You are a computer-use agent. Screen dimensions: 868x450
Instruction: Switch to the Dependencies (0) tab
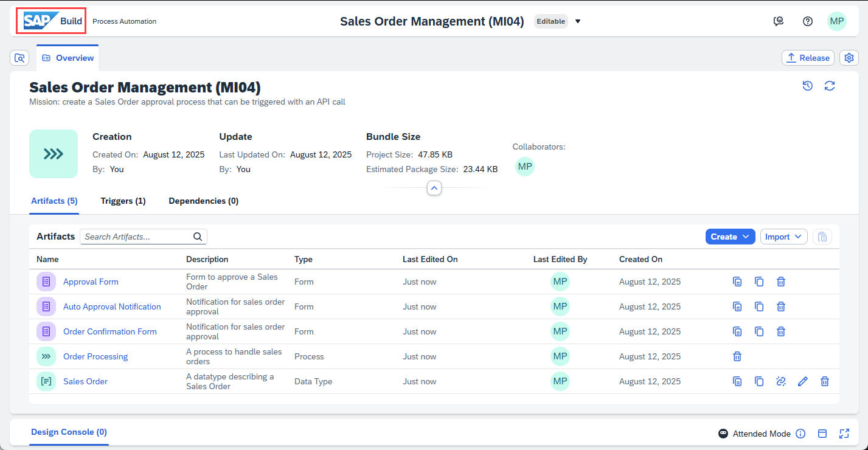tap(204, 201)
